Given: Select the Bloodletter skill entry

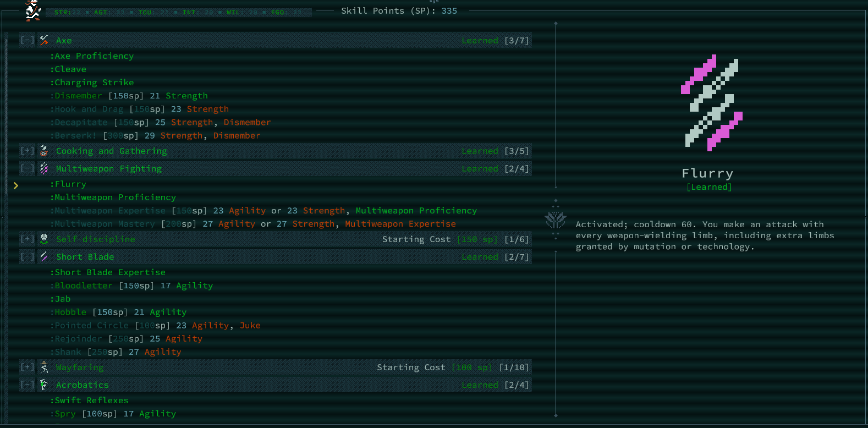Looking at the screenshot, I should 84,286.
